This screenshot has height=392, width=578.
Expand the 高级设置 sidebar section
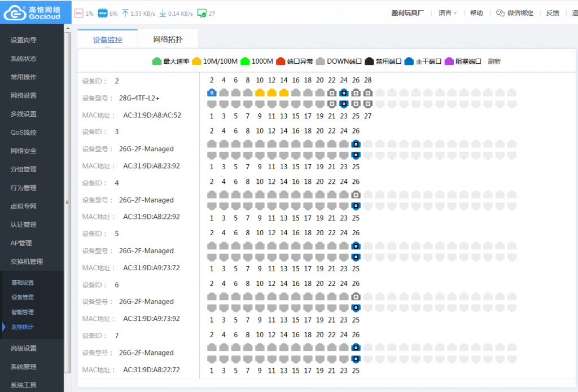pyautogui.click(x=23, y=348)
